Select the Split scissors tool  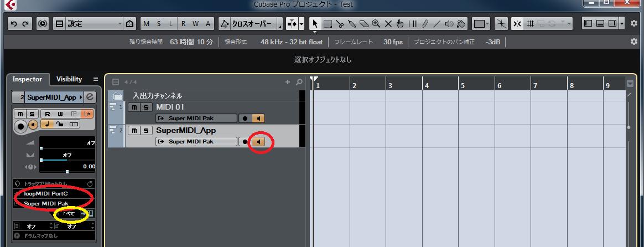coord(340,24)
